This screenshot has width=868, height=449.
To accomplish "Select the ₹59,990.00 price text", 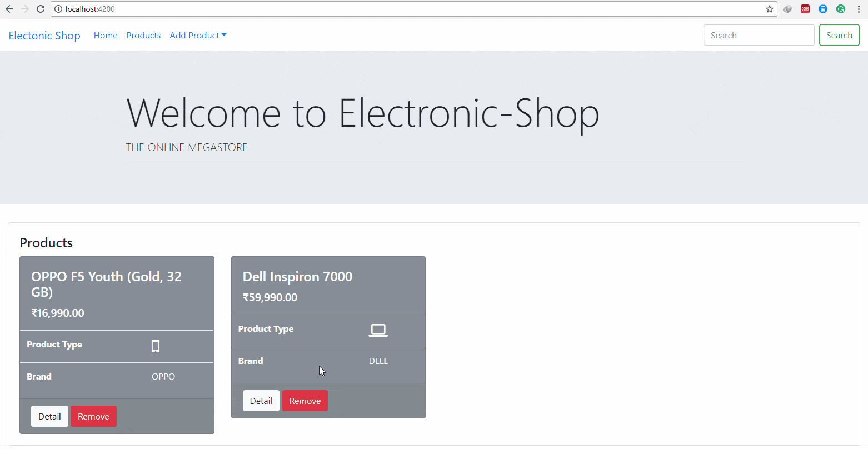I will tap(270, 297).
